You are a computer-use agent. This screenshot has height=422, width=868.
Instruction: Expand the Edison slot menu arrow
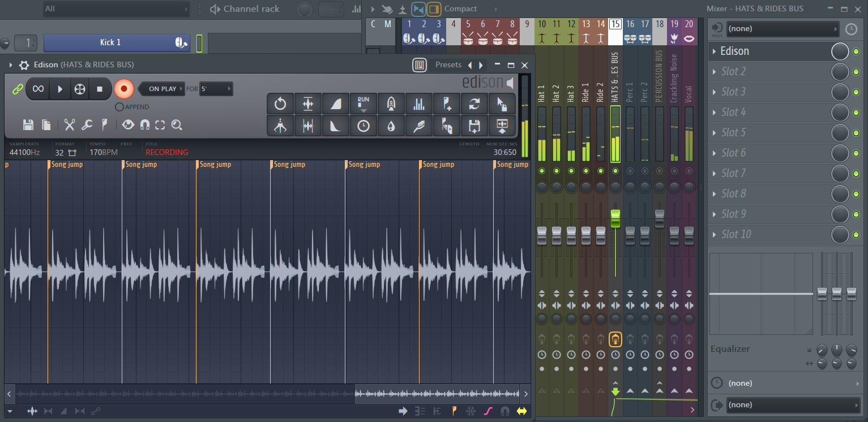714,51
